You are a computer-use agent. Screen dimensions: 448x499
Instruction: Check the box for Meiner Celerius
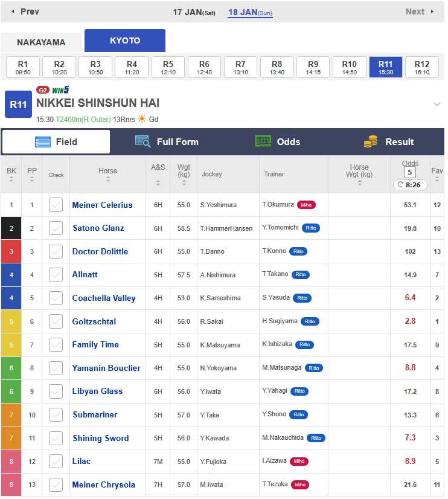(56, 205)
